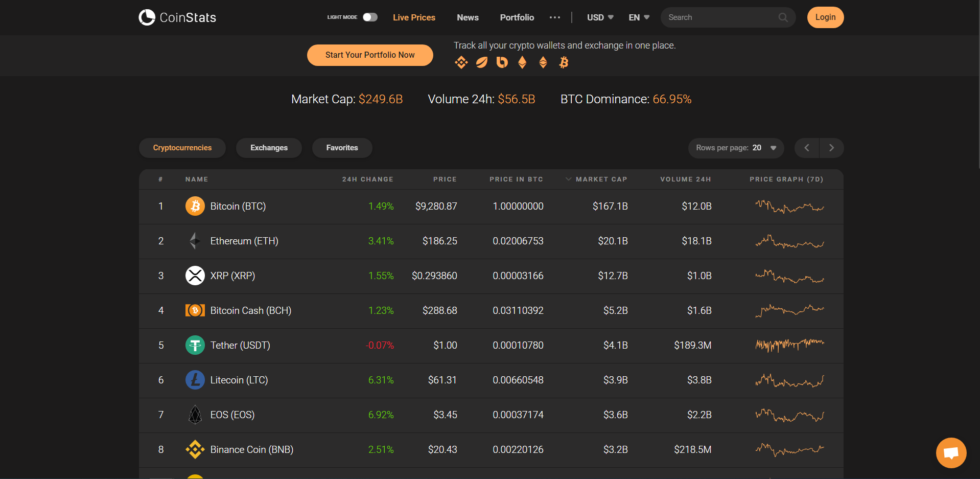The height and width of the screenshot is (479, 980).
Task: Go to previous page with left chevron
Action: pyautogui.click(x=807, y=148)
